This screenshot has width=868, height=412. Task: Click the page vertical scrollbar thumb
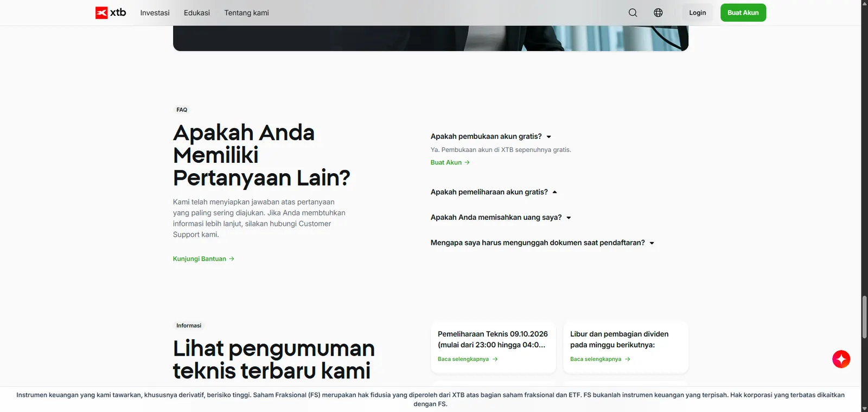click(x=864, y=318)
